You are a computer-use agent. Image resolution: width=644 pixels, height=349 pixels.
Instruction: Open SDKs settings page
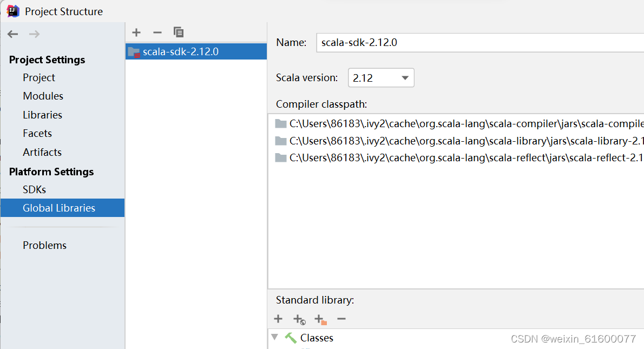pyautogui.click(x=35, y=190)
